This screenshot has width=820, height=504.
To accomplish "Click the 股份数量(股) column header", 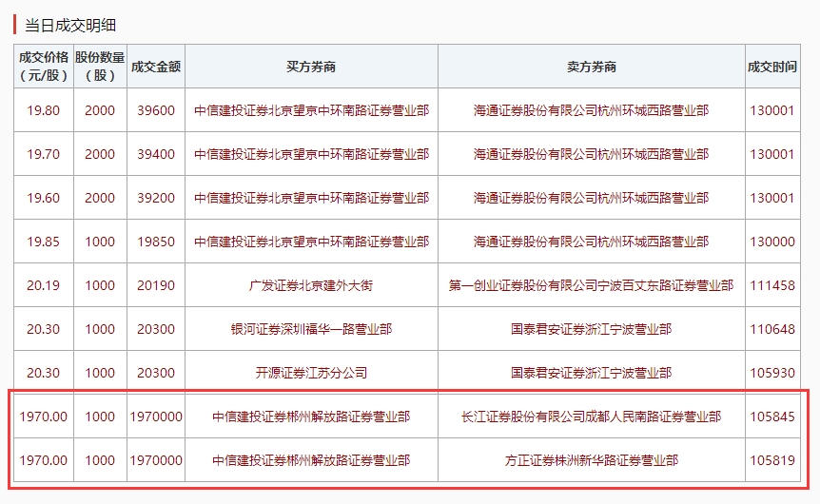I will pos(100,66).
